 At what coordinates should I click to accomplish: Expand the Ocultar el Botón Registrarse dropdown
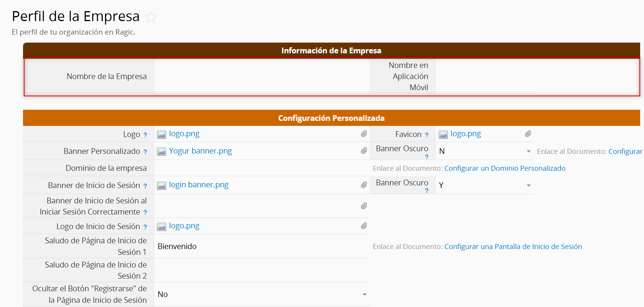[364, 294]
